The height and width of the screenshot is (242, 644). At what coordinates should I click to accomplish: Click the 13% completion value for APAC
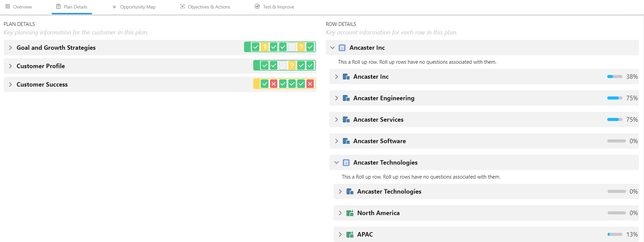(632, 235)
